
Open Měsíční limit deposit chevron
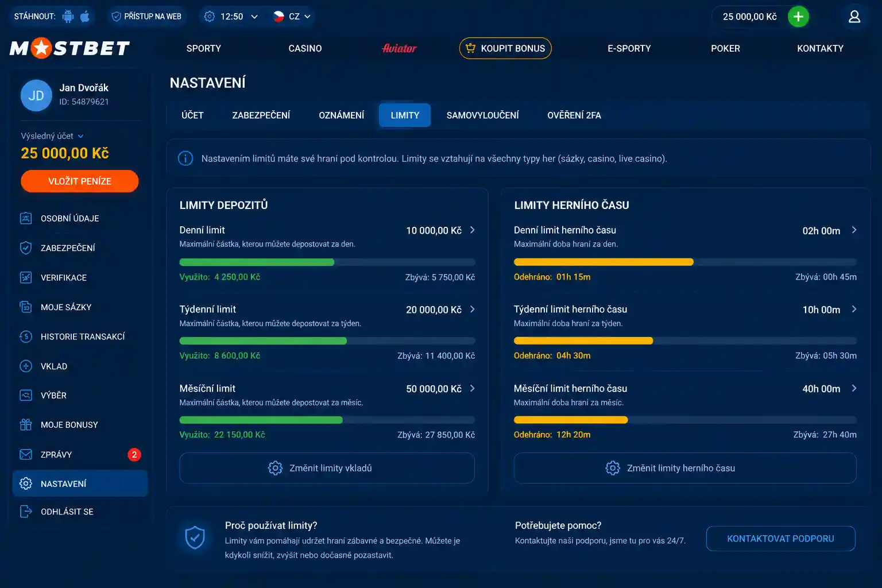473,388
